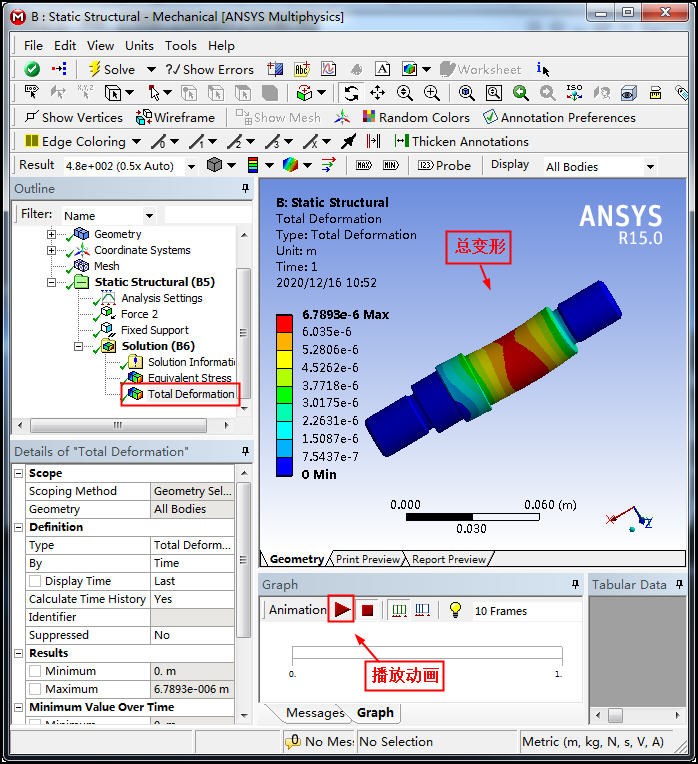The width and height of the screenshot is (698, 764).
Task: Stop the animation playback
Action: point(367,610)
